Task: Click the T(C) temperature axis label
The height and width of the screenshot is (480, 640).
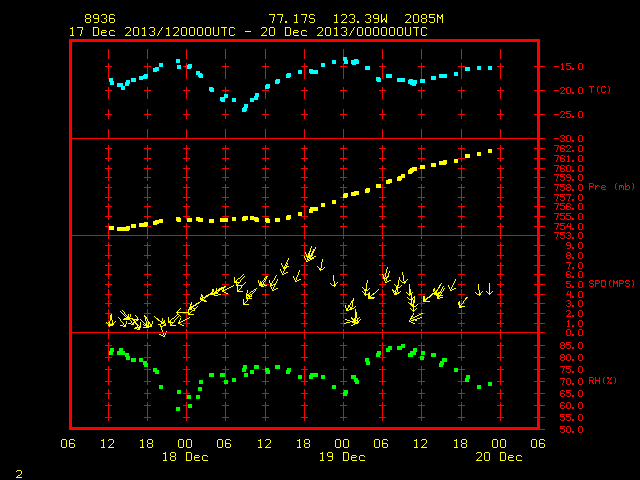Action: 600,90
